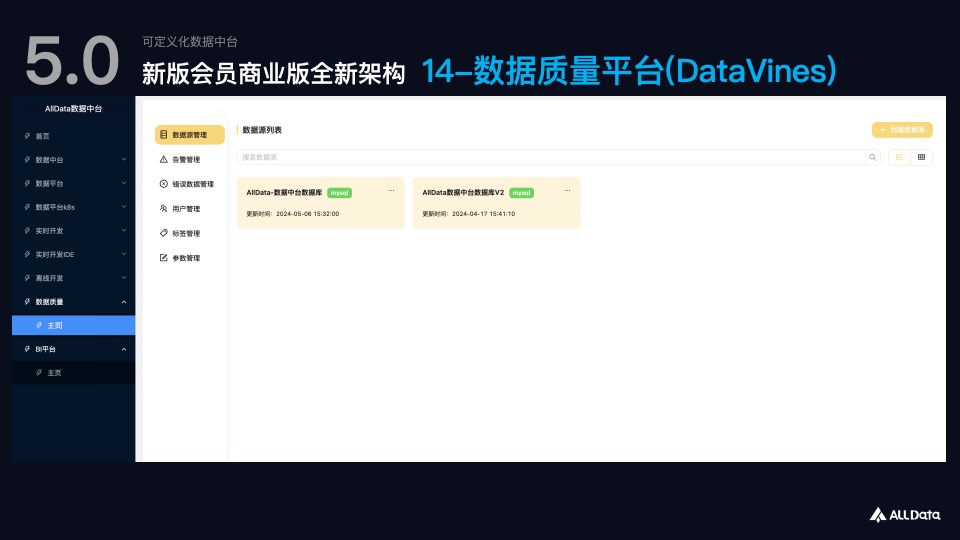The image size is (960, 540).
Task: Click the icon beside 首页
Action: click(x=27, y=136)
